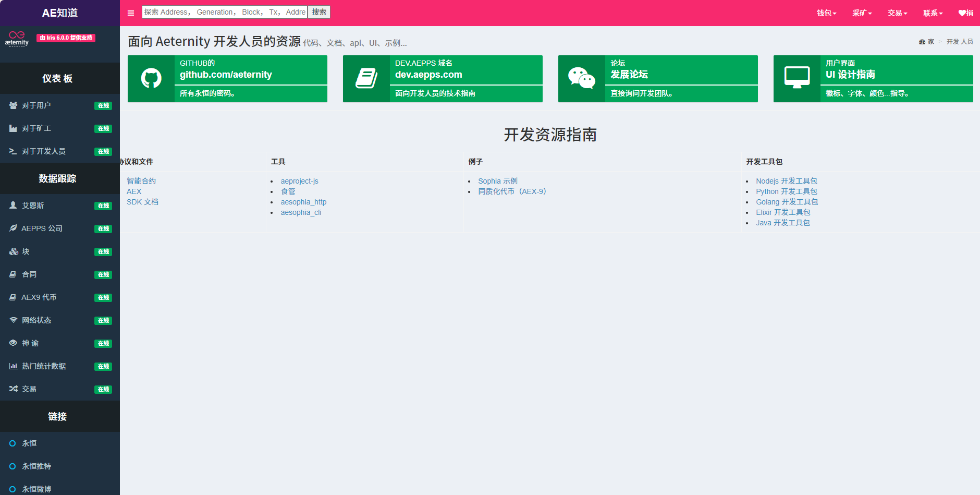Click the book icon beside 合同
Viewport: 980px width, 495px height.
click(13, 274)
